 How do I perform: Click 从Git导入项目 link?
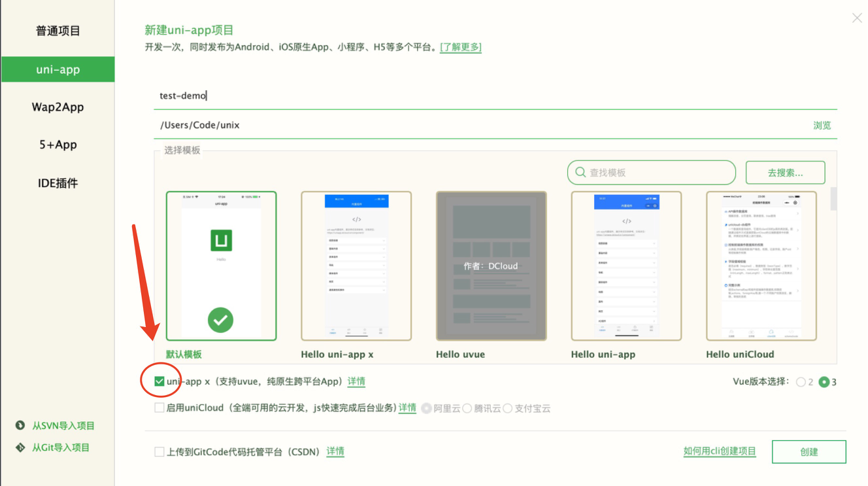click(61, 447)
